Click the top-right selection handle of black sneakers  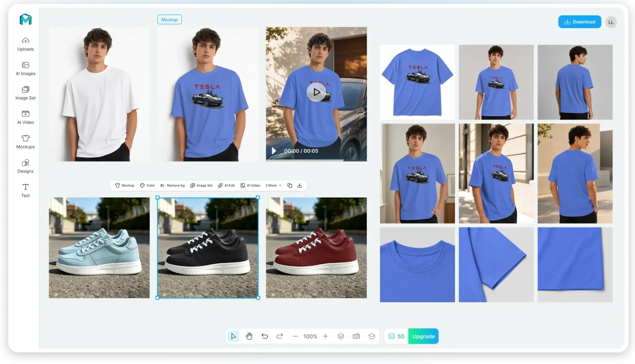pyautogui.click(x=258, y=197)
